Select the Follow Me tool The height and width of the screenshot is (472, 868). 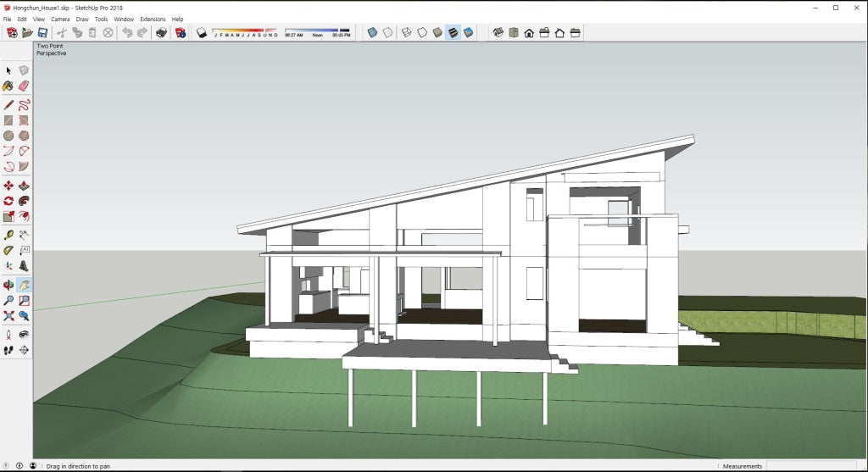pyautogui.click(x=24, y=201)
